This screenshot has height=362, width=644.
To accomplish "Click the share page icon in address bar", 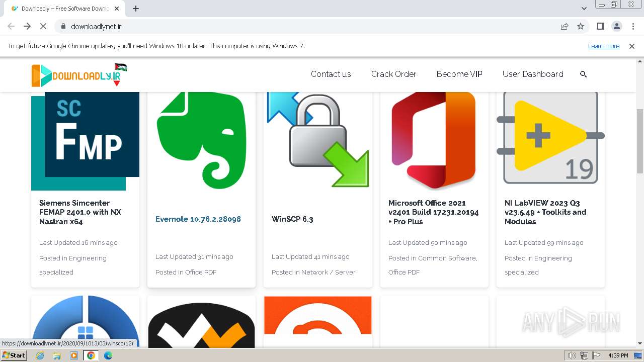I will pyautogui.click(x=565, y=26).
